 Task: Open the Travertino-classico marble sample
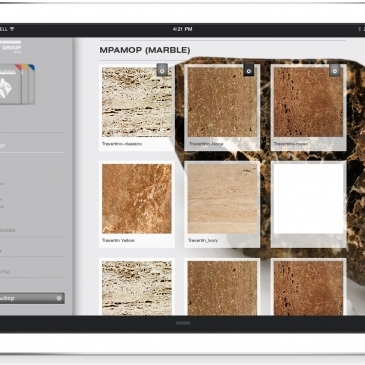click(137, 107)
